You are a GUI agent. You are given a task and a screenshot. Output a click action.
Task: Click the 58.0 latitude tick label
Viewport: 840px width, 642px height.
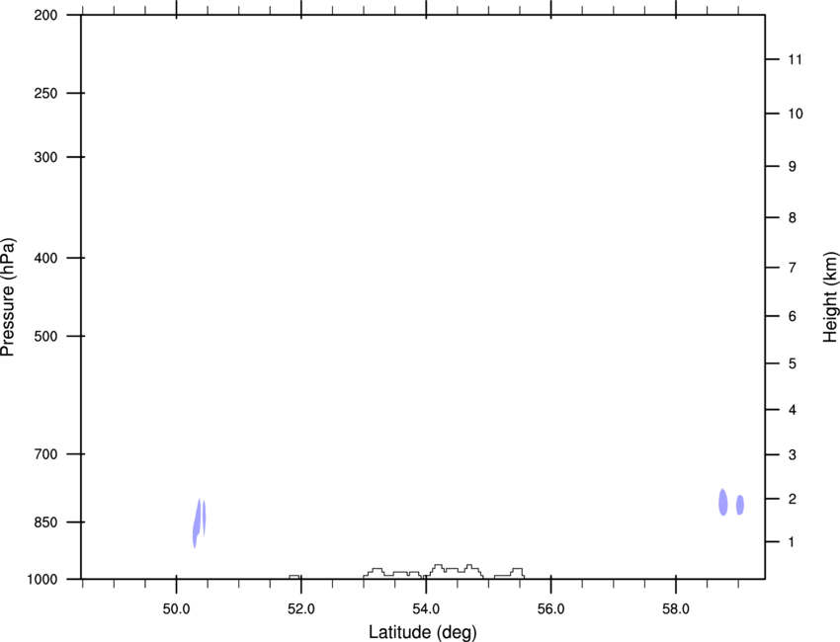coord(676,609)
